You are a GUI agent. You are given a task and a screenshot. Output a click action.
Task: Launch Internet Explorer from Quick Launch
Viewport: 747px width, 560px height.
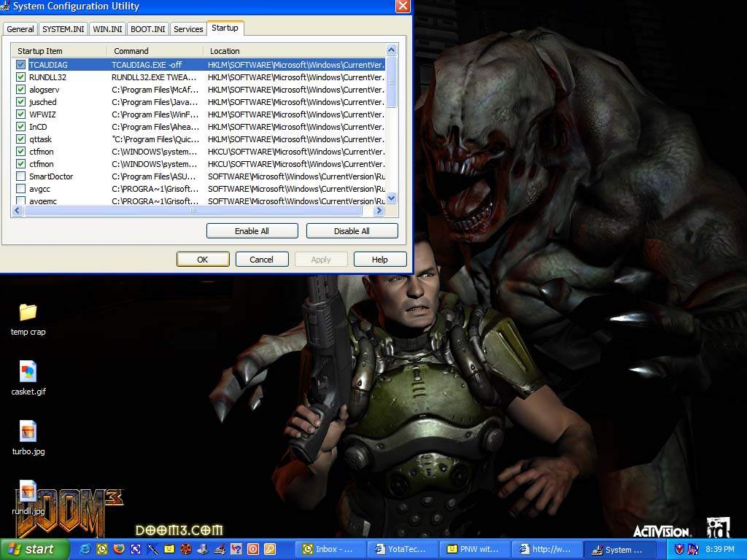pos(85,549)
